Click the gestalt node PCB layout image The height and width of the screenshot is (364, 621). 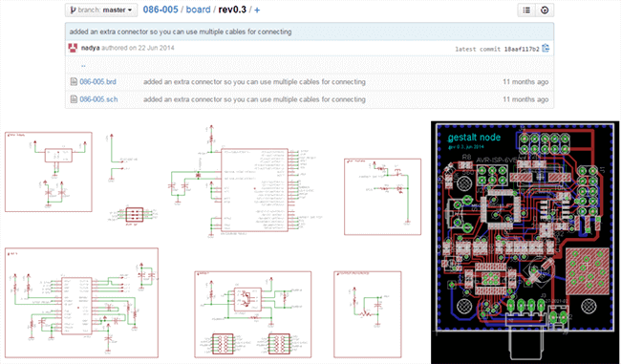pos(525,242)
